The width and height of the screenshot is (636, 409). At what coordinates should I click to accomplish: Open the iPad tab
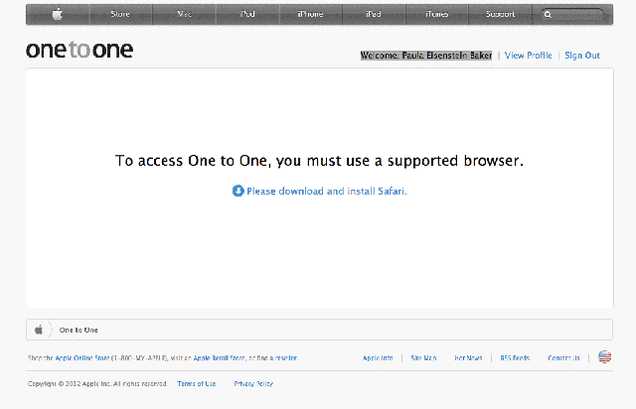pos(374,14)
